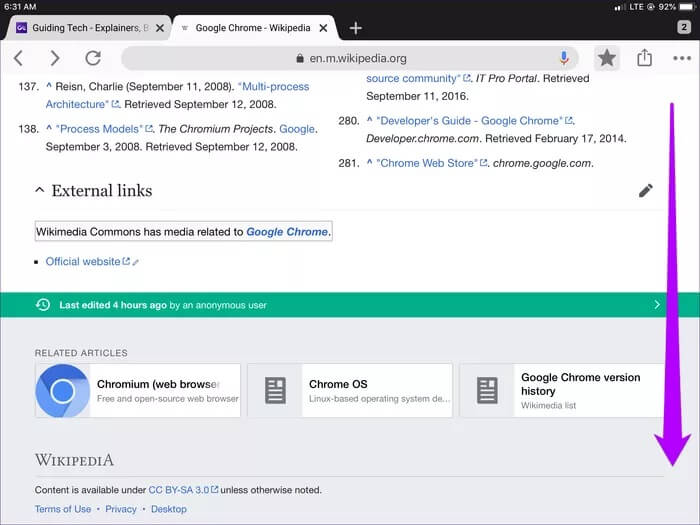This screenshot has height=525, width=700.
Task: Select the Google Chrome - Wikipedia tab
Action: pos(253,28)
